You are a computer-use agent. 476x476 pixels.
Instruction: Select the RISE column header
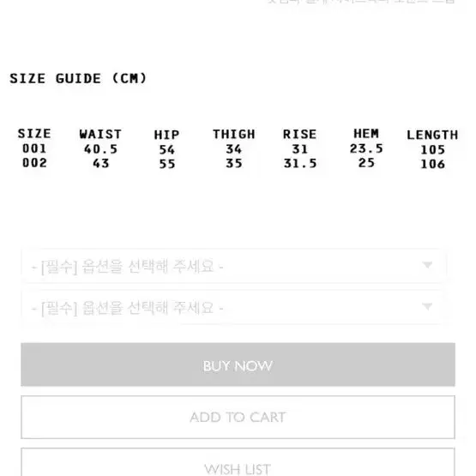coord(299,134)
